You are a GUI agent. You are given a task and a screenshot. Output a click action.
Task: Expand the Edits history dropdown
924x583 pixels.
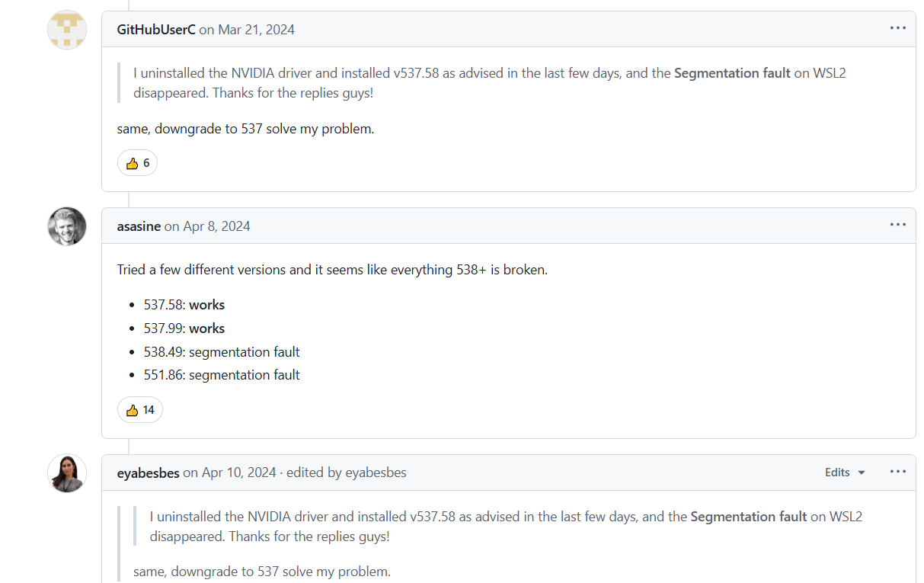point(845,472)
